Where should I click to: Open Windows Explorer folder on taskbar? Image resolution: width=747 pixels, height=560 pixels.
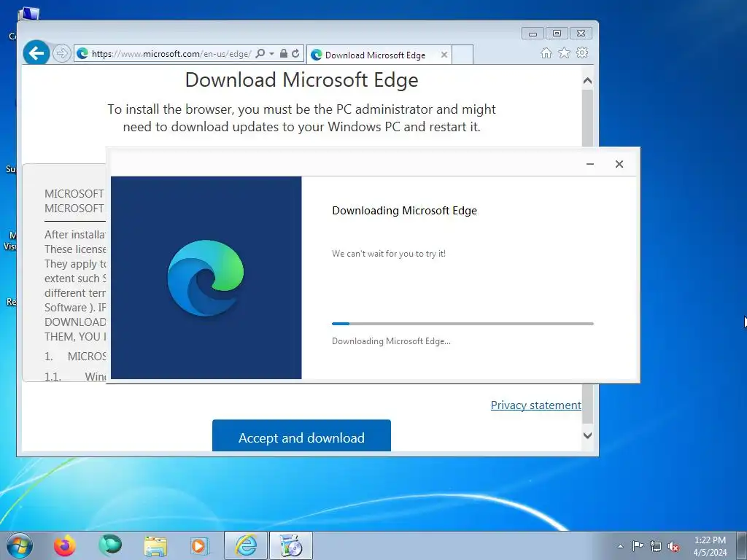[x=156, y=545]
